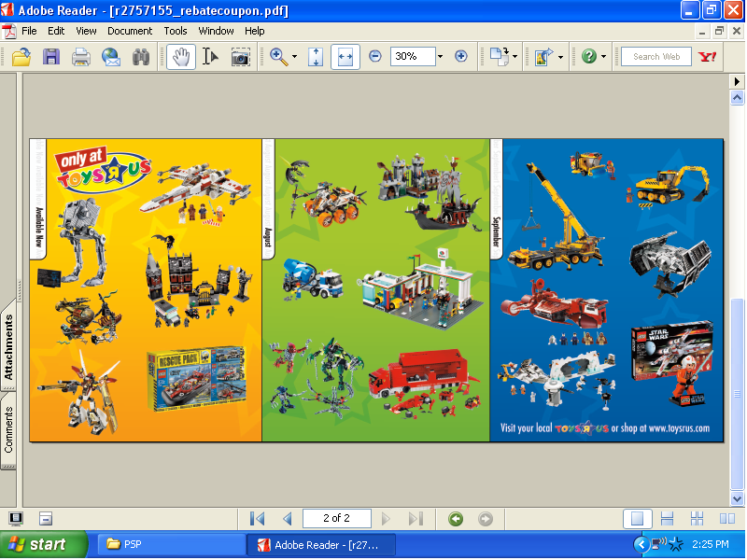
Task: Select Facing pages layout
Action: pos(727,519)
